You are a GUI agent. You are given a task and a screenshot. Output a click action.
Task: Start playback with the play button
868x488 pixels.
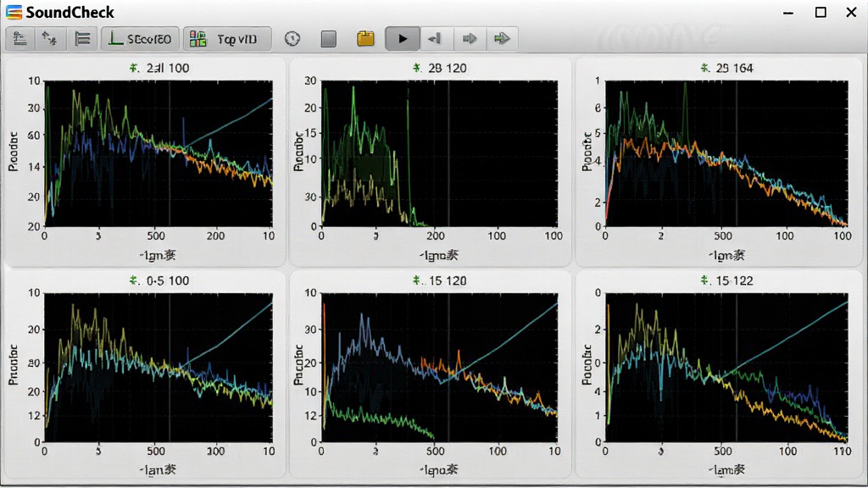(x=403, y=39)
